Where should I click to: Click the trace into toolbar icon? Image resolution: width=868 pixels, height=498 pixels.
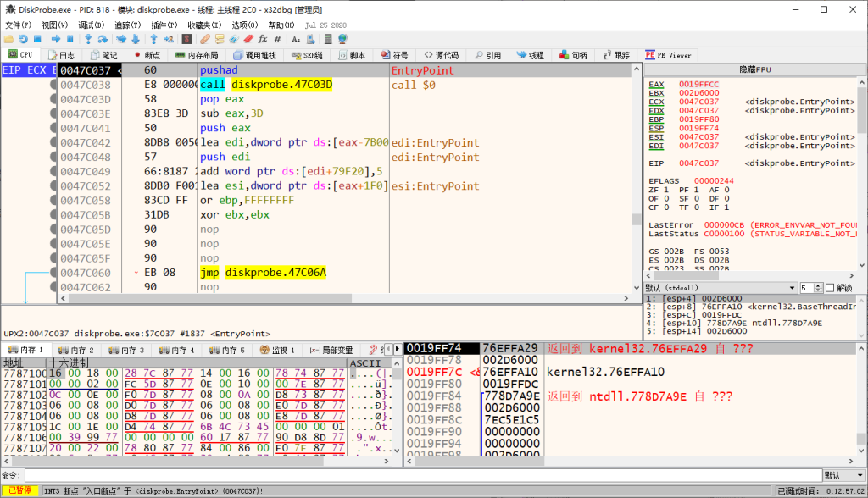120,39
